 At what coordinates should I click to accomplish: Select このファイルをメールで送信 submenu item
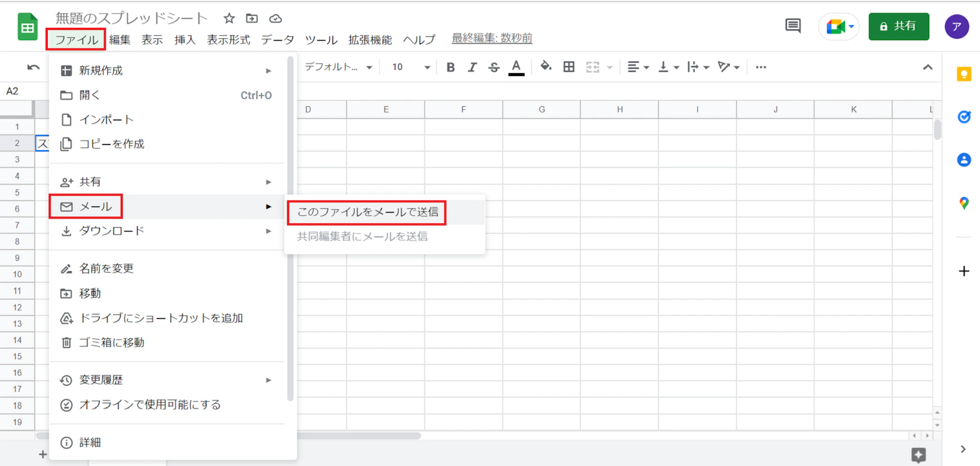click(x=367, y=212)
